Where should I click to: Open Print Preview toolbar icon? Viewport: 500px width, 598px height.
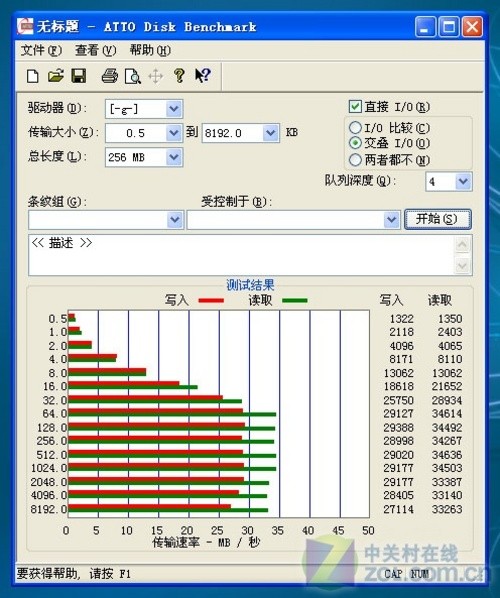pos(133,76)
